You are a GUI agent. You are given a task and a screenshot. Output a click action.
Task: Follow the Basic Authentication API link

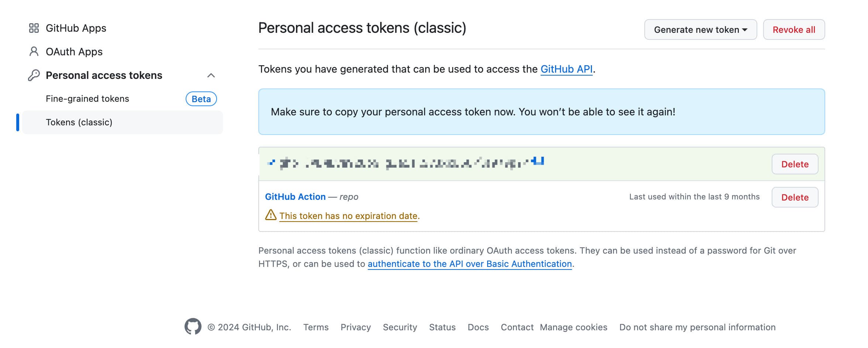tap(469, 264)
